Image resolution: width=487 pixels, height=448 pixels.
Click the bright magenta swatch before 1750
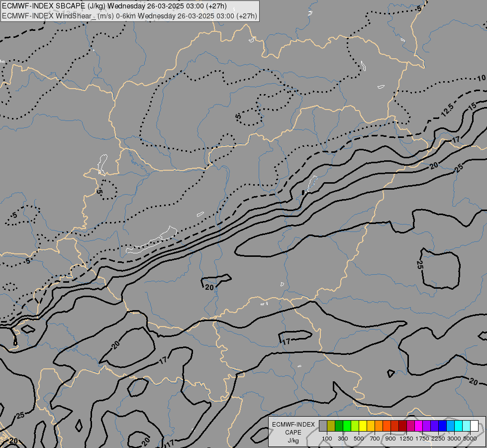point(418,426)
